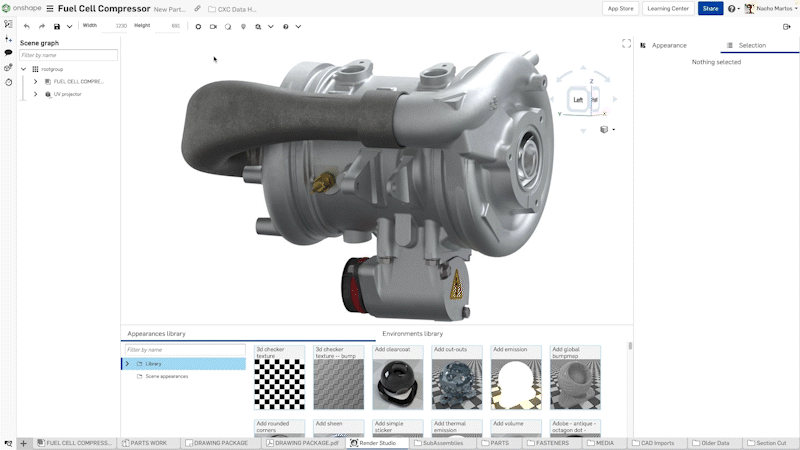
Task: Open the help menu question icon
Action: [x=732, y=9]
